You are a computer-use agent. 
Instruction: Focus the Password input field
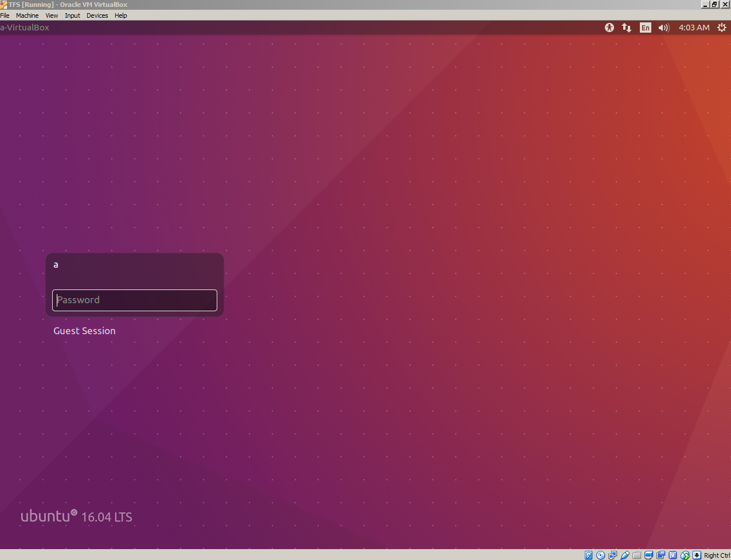coord(135,300)
